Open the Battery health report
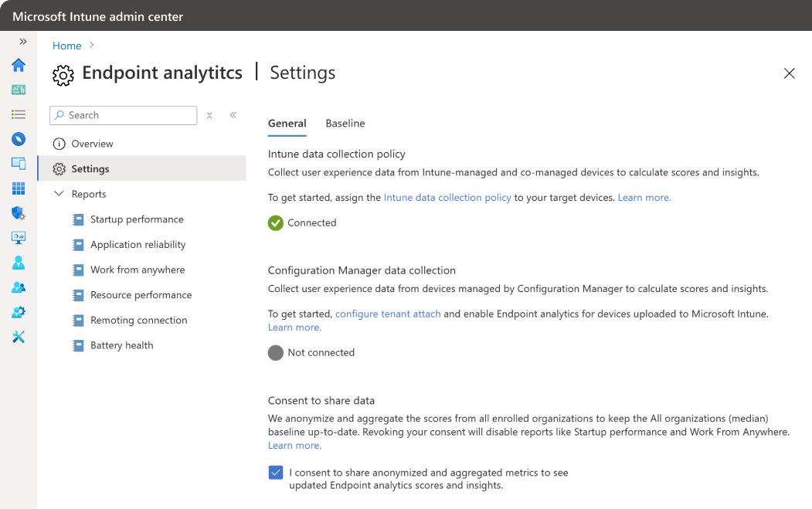 click(x=121, y=345)
